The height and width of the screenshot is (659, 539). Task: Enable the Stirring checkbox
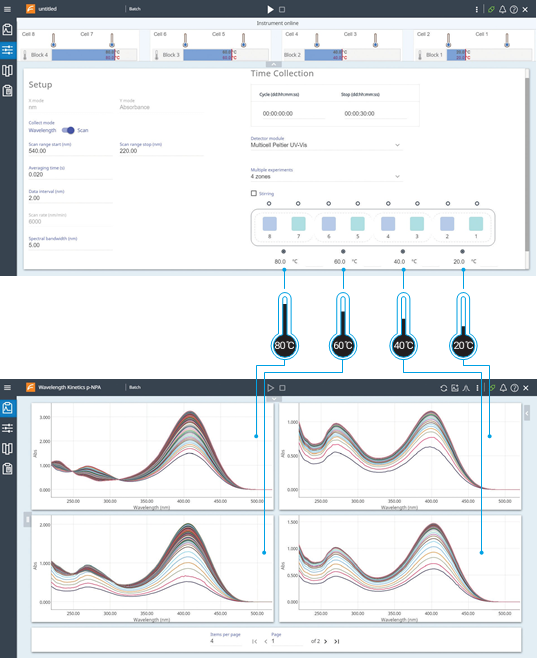tap(254, 193)
